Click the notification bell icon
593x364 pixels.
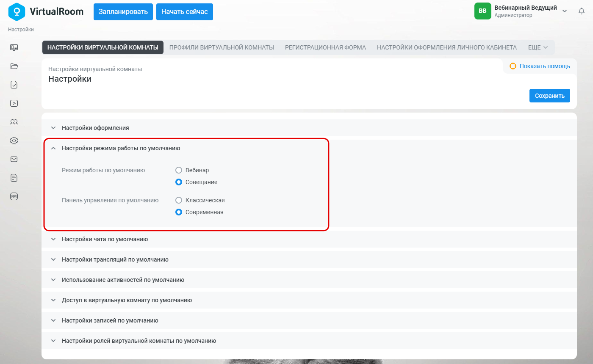pyautogui.click(x=582, y=11)
